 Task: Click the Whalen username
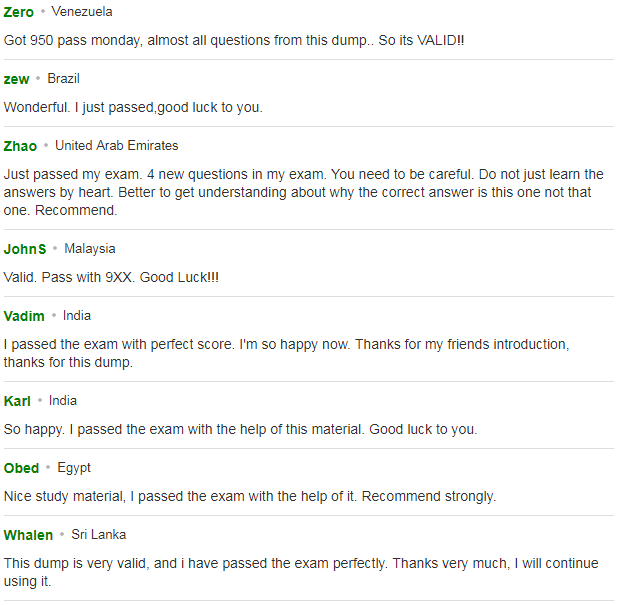[28, 535]
